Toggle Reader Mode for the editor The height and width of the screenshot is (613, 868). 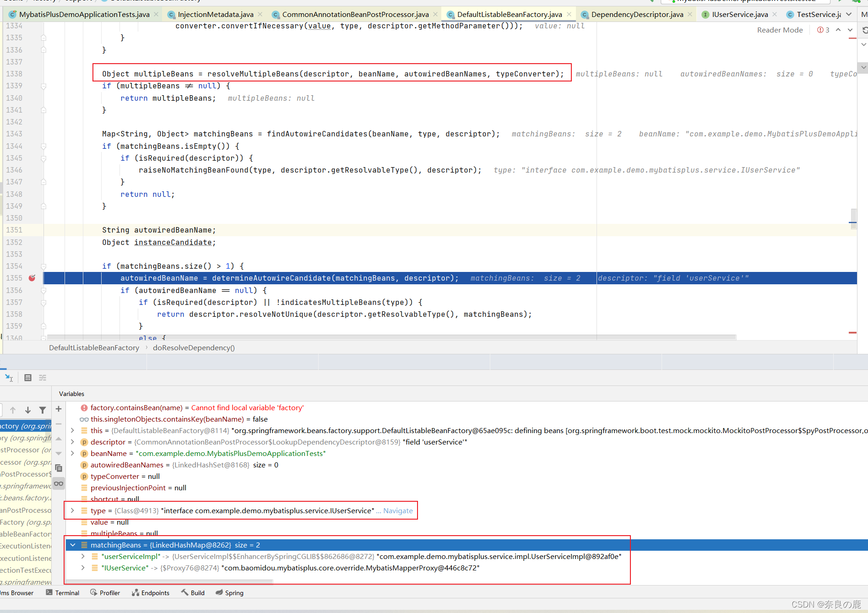pyautogui.click(x=780, y=29)
